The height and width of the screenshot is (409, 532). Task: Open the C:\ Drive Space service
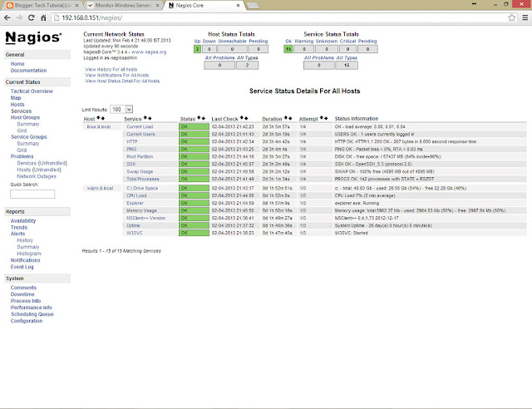(x=142, y=188)
